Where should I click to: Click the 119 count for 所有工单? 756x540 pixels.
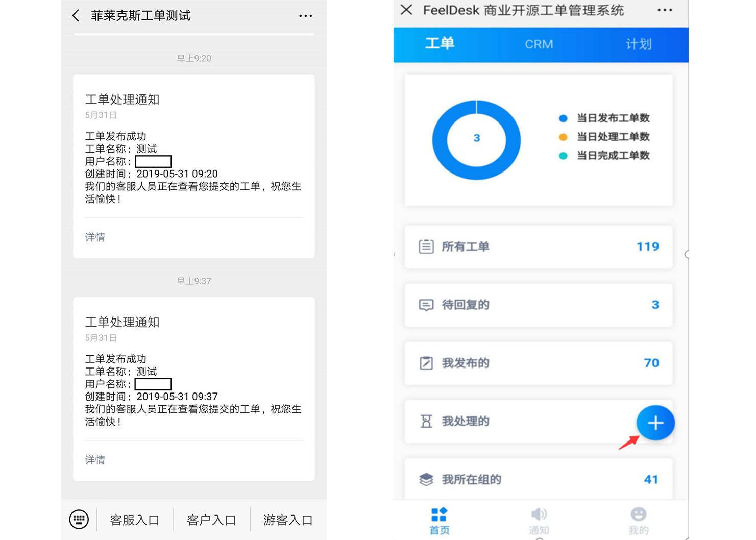click(648, 247)
